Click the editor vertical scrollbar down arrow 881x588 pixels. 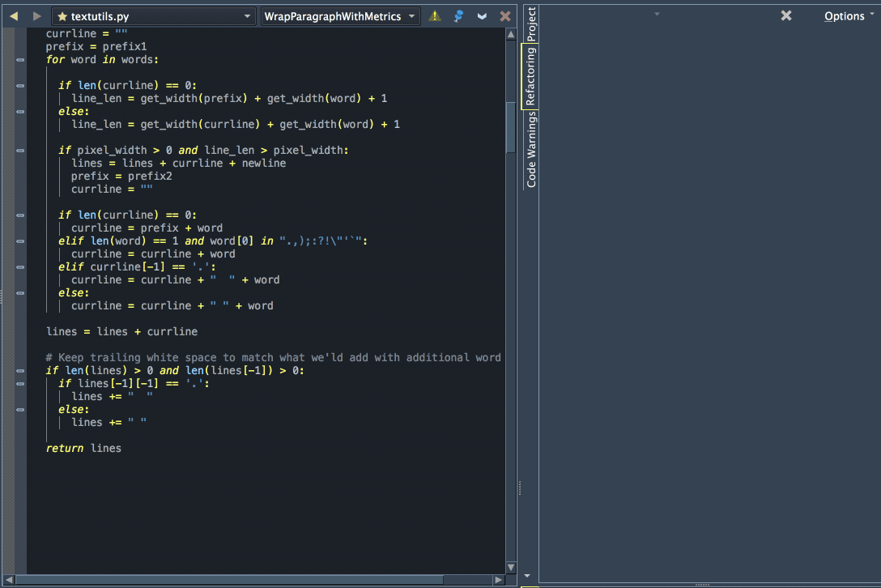pos(511,567)
